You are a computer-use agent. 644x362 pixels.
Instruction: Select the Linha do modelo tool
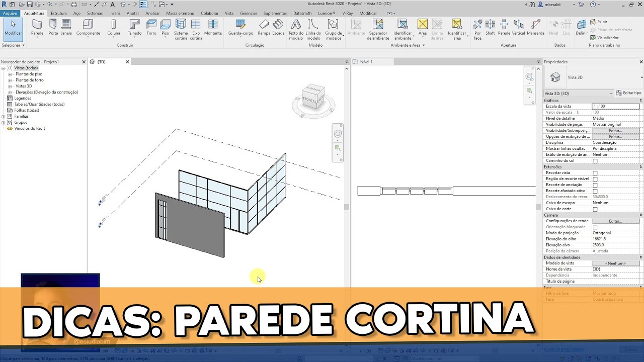(313, 30)
